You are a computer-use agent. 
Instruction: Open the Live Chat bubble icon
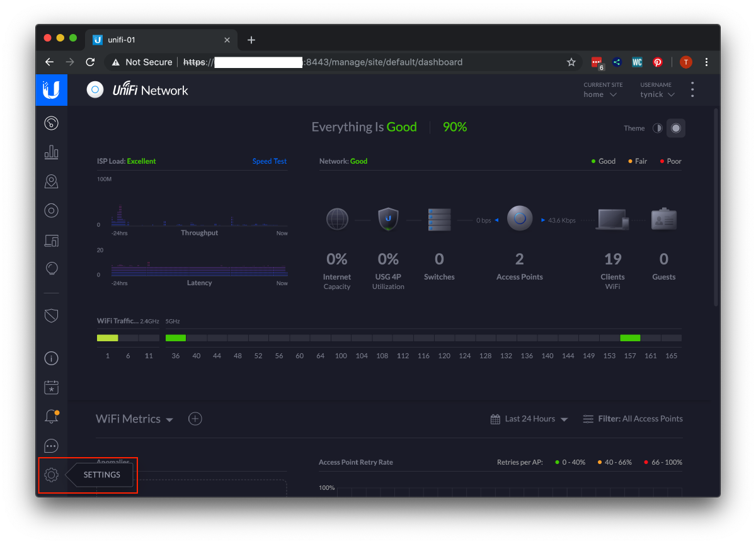click(x=52, y=446)
